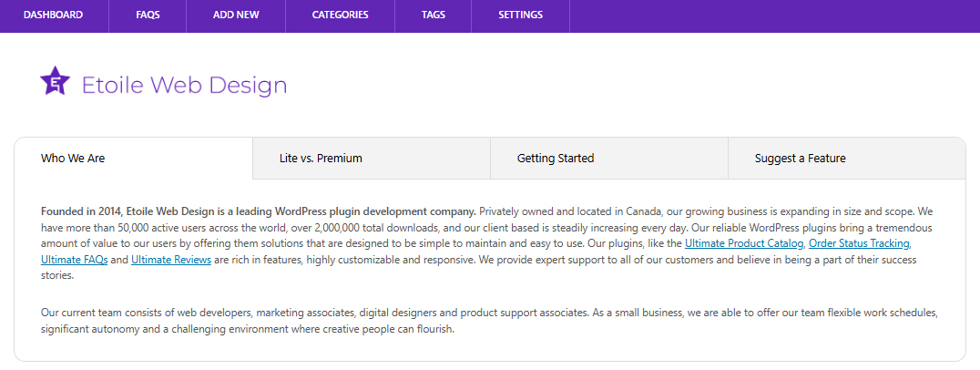Screen dimensions: 980x370
Task: Open the Dashboard menu item
Action: pos(53,15)
